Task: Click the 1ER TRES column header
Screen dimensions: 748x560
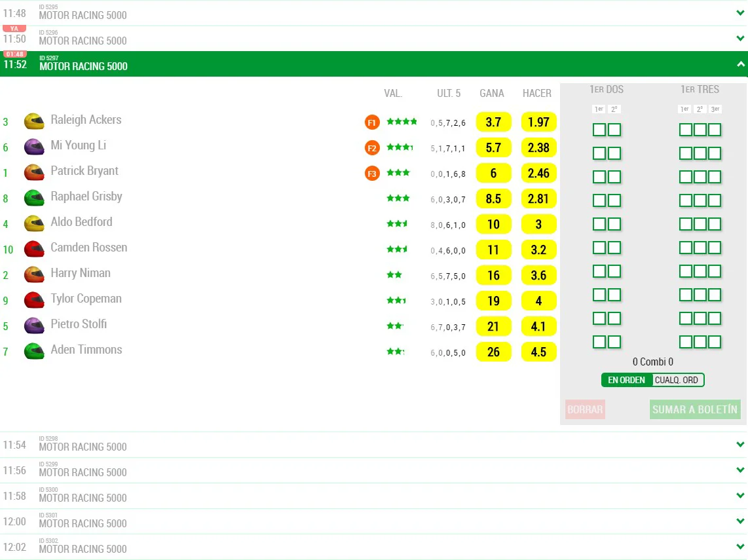Action: 700,89
